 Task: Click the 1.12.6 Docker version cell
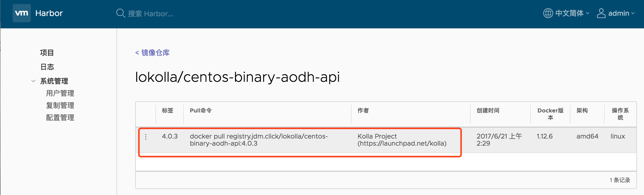coord(545,136)
